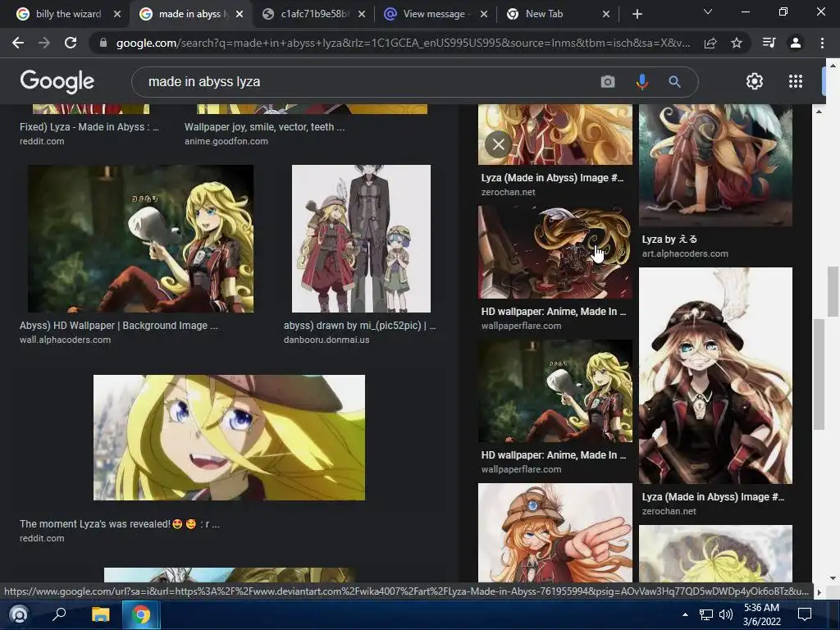
Task: Open swirling hair wallpaperflare thumbnail
Action: coord(555,252)
